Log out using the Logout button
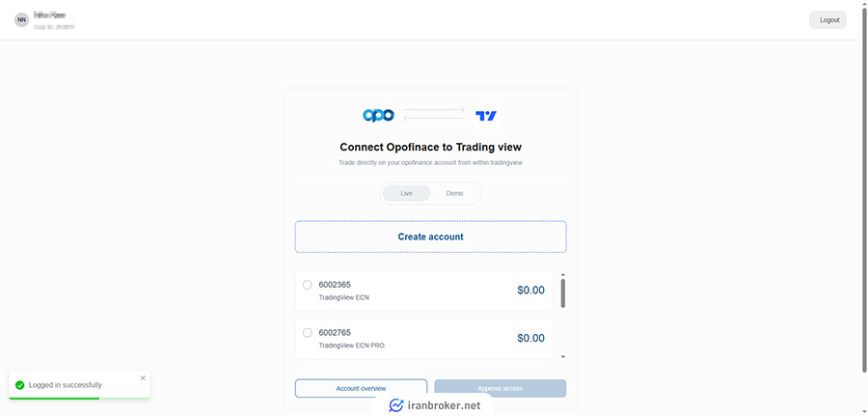Screen dimensions: 868x416 click(827, 19)
